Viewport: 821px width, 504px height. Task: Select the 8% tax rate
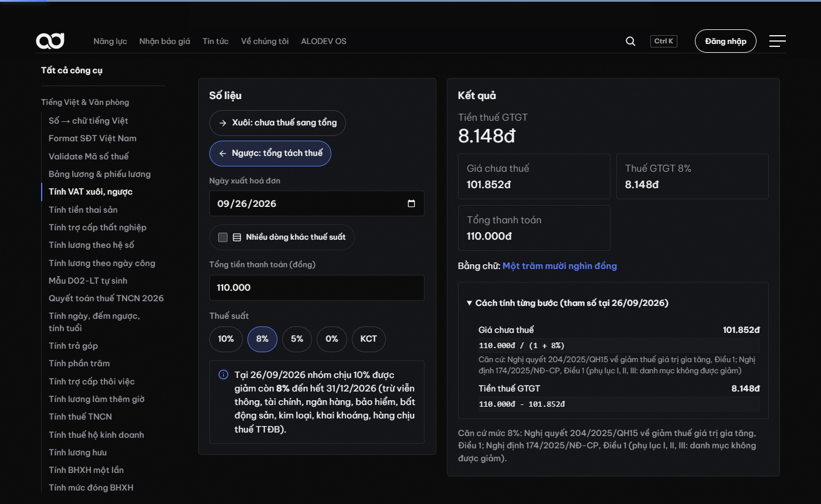pyautogui.click(x=262, y=339)
